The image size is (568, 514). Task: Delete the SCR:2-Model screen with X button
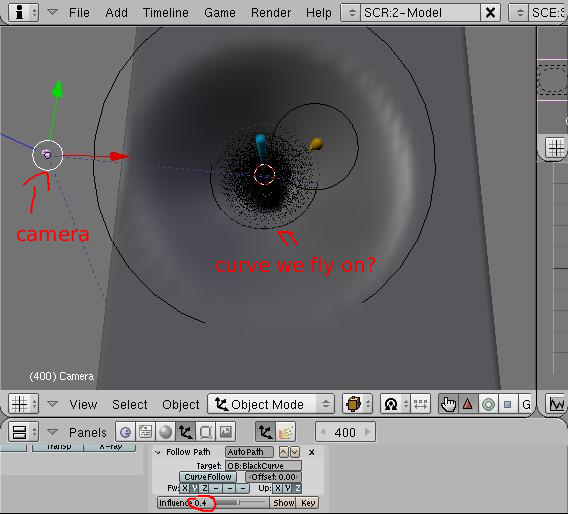point(490,13)
